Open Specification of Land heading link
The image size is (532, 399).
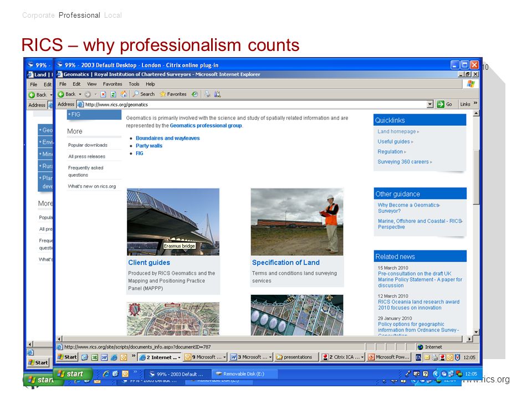click(286, 263)
